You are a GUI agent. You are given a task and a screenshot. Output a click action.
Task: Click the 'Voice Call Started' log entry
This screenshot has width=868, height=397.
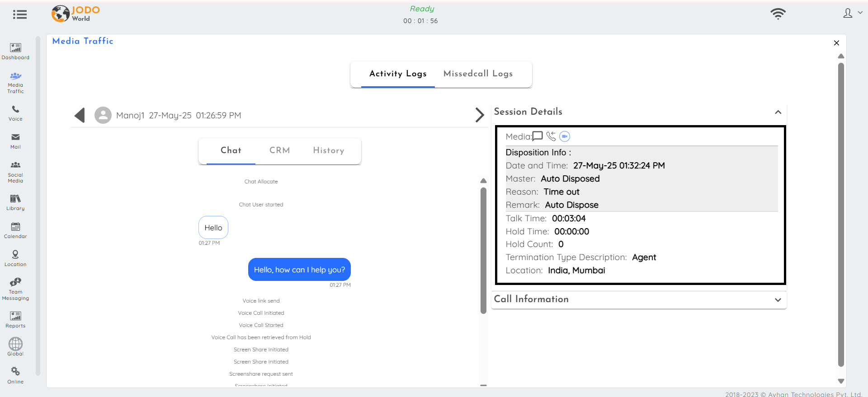261,325
